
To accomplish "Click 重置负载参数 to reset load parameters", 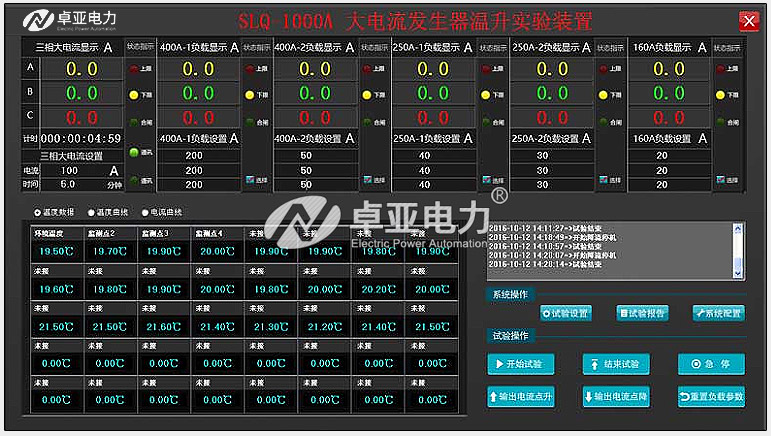I will [712, 397].
